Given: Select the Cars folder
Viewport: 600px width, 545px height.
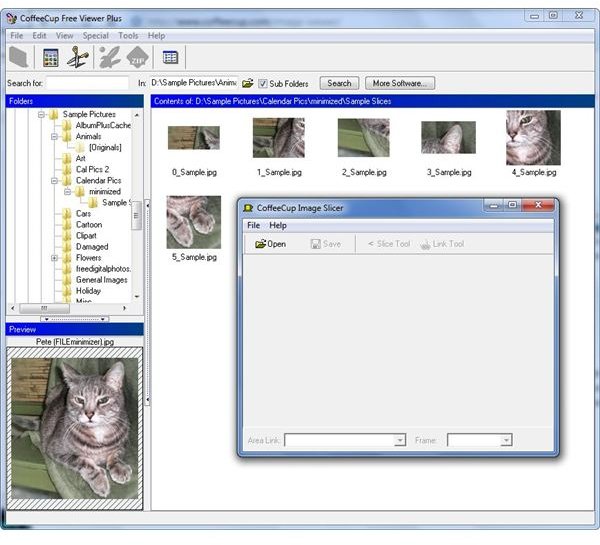Looking at the screenshot, I should tap(83, 214).
